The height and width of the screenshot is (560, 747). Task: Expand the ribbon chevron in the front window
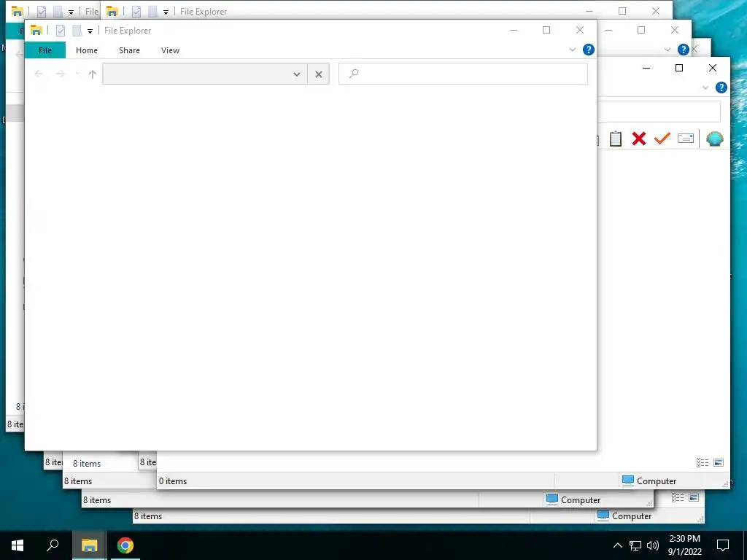pyautogui.click(x=573, y=50)
